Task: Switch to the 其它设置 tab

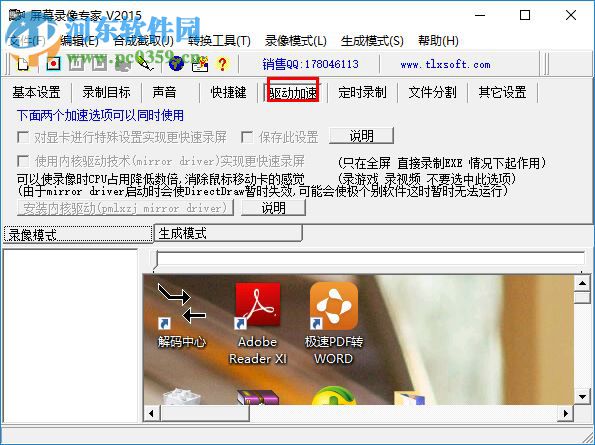Action: (502, 92)
